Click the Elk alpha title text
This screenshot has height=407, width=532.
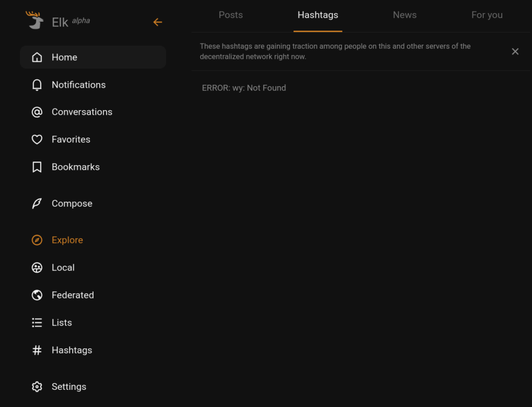coord(71,22)
